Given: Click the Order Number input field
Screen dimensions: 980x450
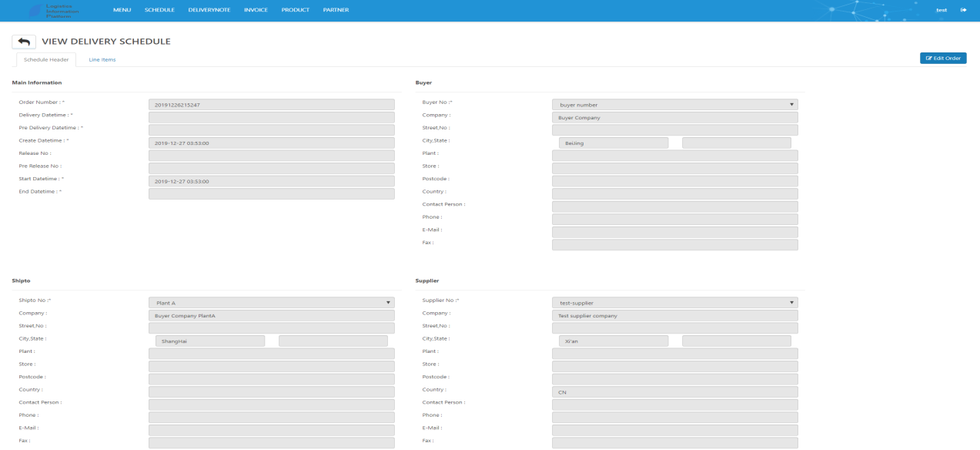Looking at the screenshot, I should click(x=271, y=105).
